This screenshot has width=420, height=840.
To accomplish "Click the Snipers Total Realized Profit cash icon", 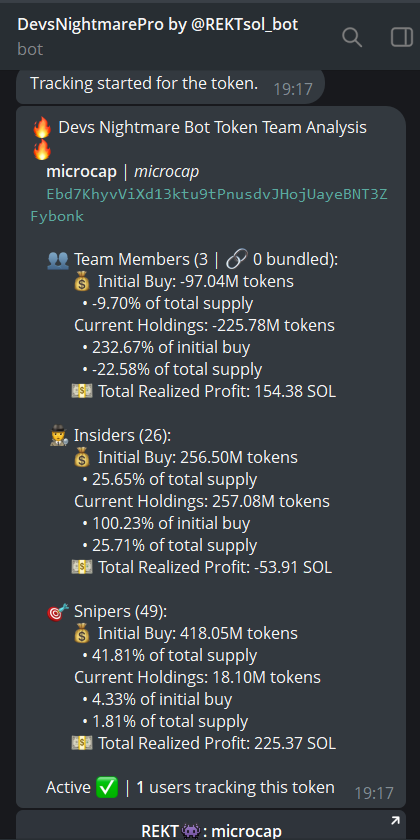I will (x=82, y=743).
